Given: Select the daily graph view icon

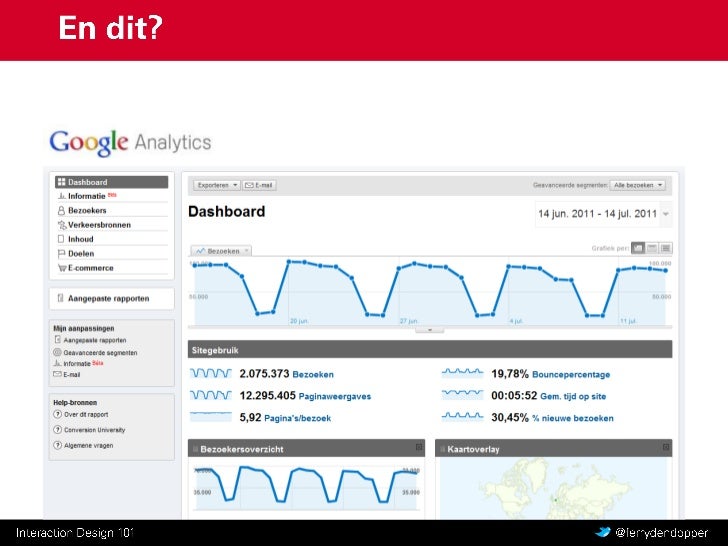Looking at the screenshot, I should point(638,248).
